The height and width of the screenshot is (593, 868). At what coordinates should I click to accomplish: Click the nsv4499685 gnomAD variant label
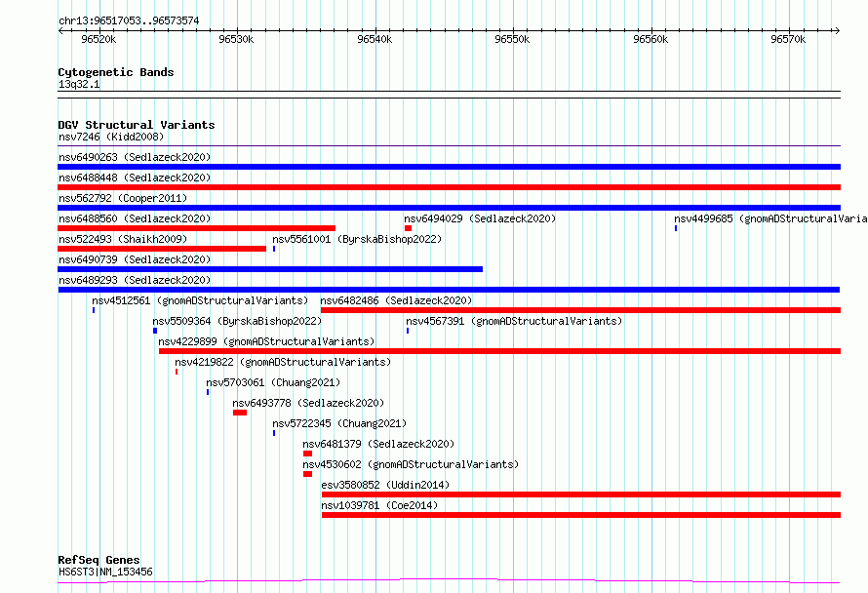point(770,218)
